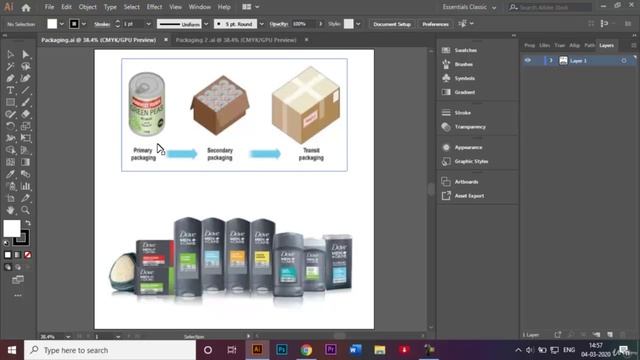Select the Pen tool
The height and width of the screenshot is (360, 640).
10,78
